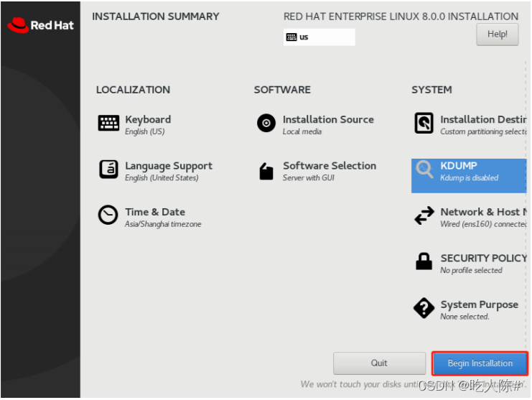Click the Quit button
The image size is (532, 400).
coord(379,363)
